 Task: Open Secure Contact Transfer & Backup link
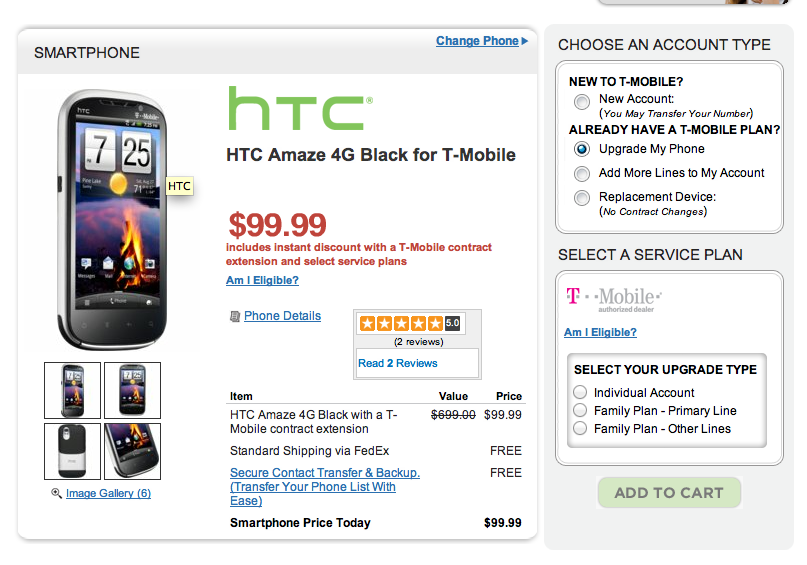coord(324,473)
